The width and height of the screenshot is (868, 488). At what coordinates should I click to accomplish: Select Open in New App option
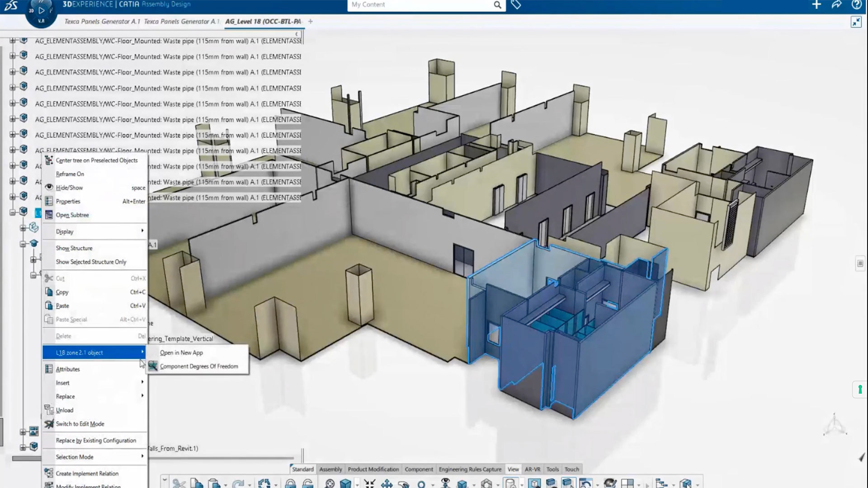181,352
